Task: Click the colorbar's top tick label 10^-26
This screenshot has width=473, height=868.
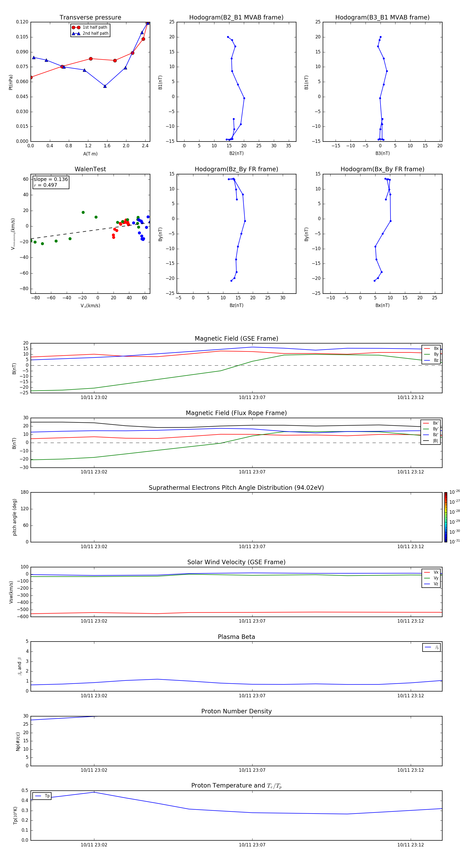Action: (x=455, y=492)
